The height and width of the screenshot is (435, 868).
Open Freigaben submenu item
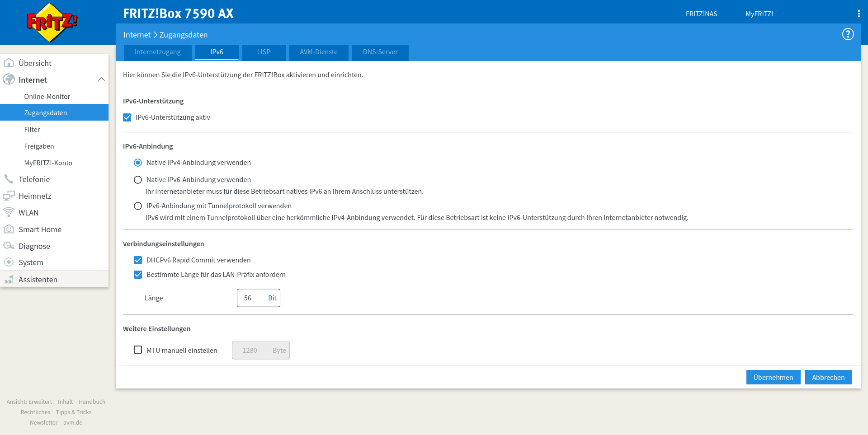[x=54, y=146]
